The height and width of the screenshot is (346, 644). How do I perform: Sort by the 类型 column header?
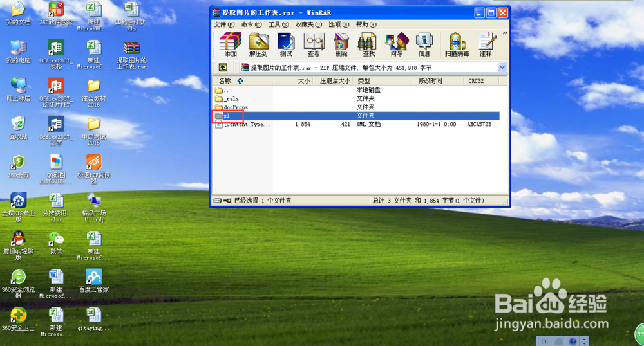(x=383, y=81)
